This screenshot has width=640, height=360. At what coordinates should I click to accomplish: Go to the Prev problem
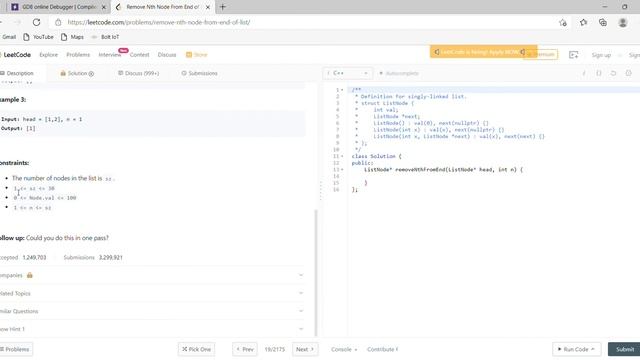(x=245, y=349)
